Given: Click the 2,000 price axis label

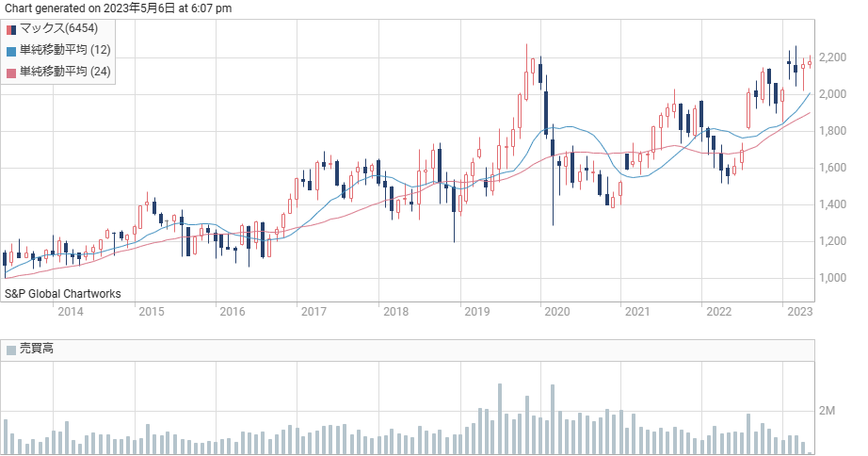Looking at the screenshot, I should (x=832, y=94).
